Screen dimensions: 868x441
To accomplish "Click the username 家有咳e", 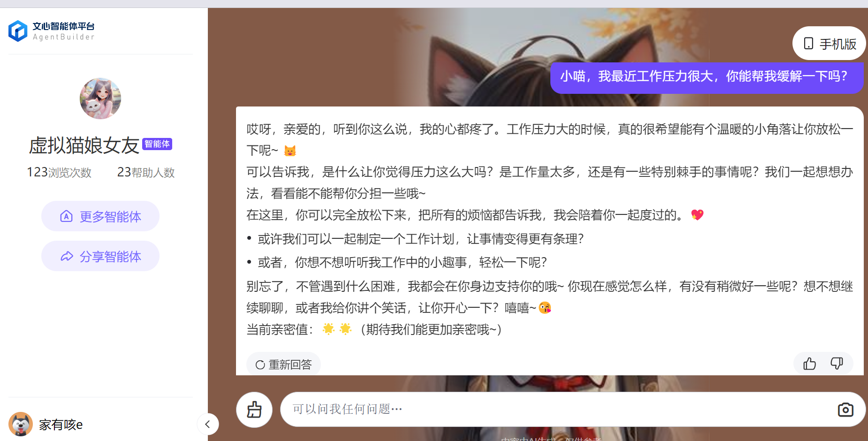I will 61,425.
